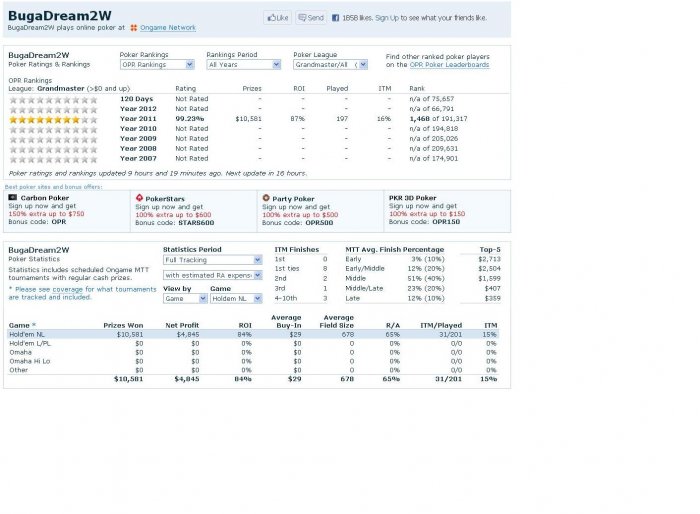Screen dimensions: 700x514
Task: Open the Carbon Poker offer
Action: pyautogui.click(x=67, y=211)
